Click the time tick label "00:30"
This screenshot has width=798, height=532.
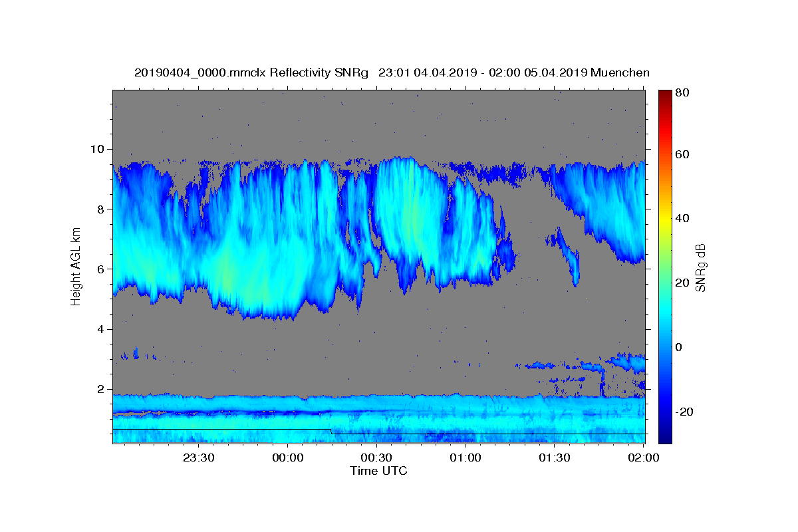(376, 458)
